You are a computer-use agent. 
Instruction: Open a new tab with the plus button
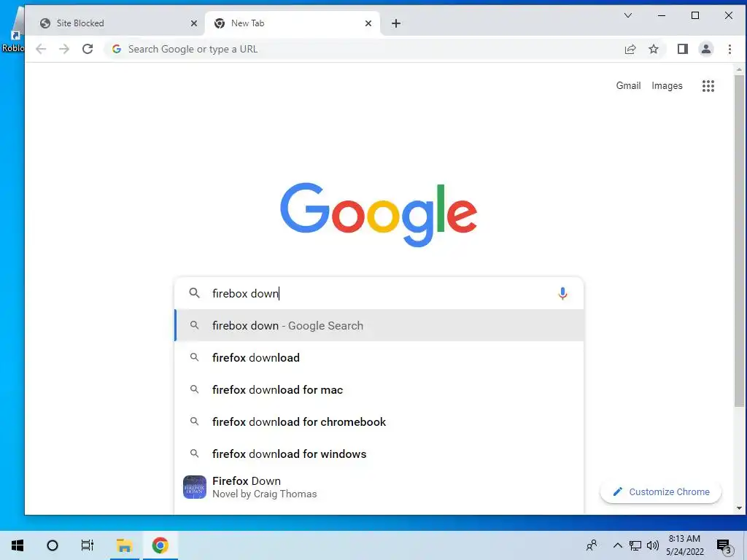coord(396,23)
